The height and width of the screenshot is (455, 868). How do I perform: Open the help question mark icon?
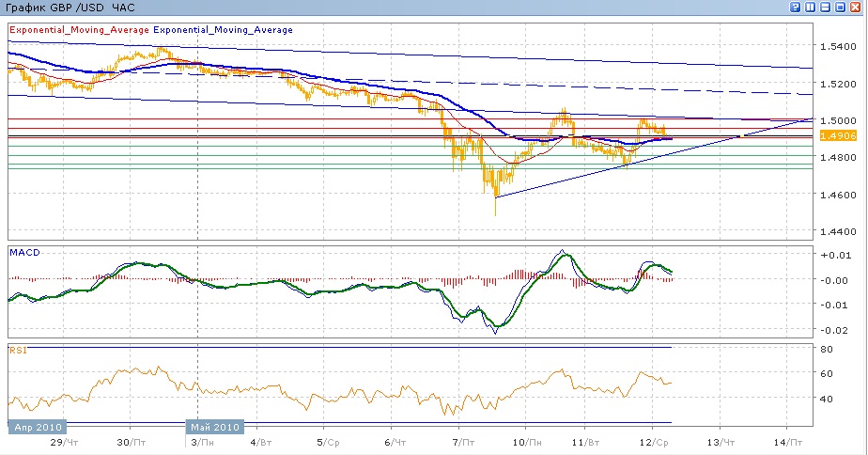tap(797, 8)
